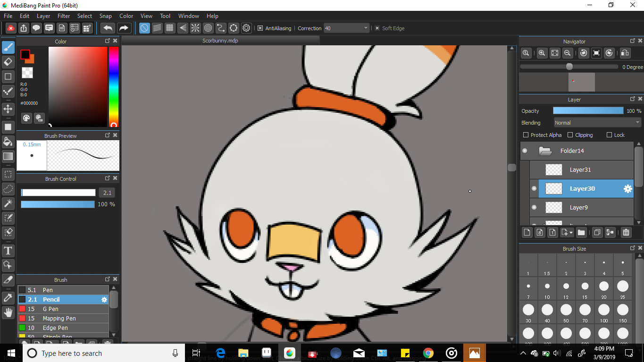Click the Windows Start button
Viewport: 644px width, 362px height.
click(x=11, y=353)
